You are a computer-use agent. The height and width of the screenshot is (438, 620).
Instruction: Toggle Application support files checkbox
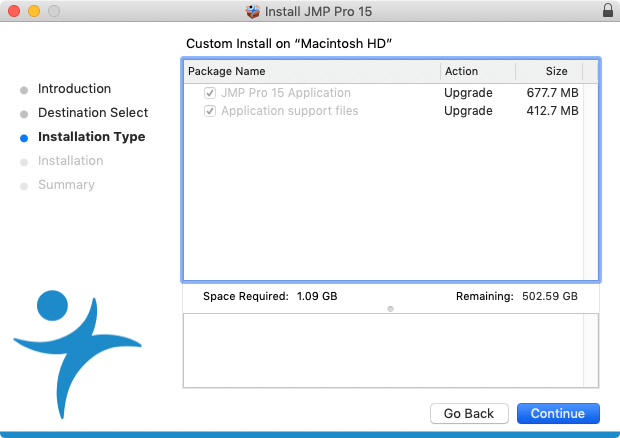coord(210,111)
